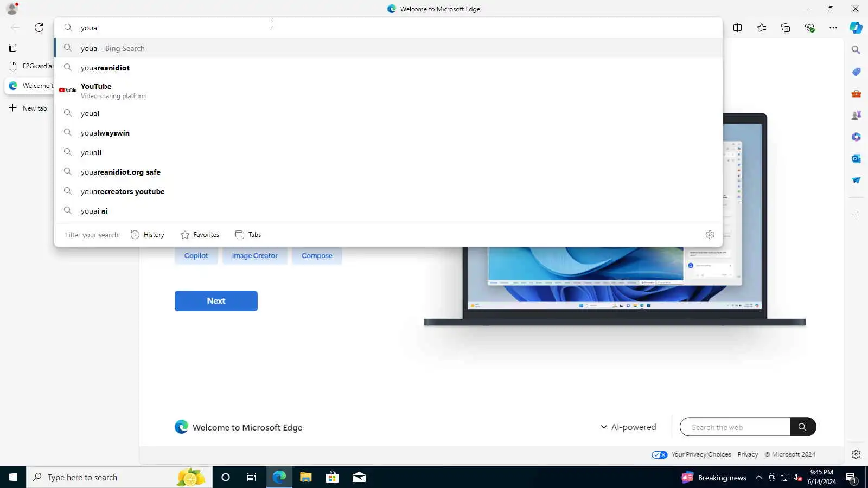Viewport: 868px width, 488px height.
Task: Click the Next button
Action: (216, 301)
